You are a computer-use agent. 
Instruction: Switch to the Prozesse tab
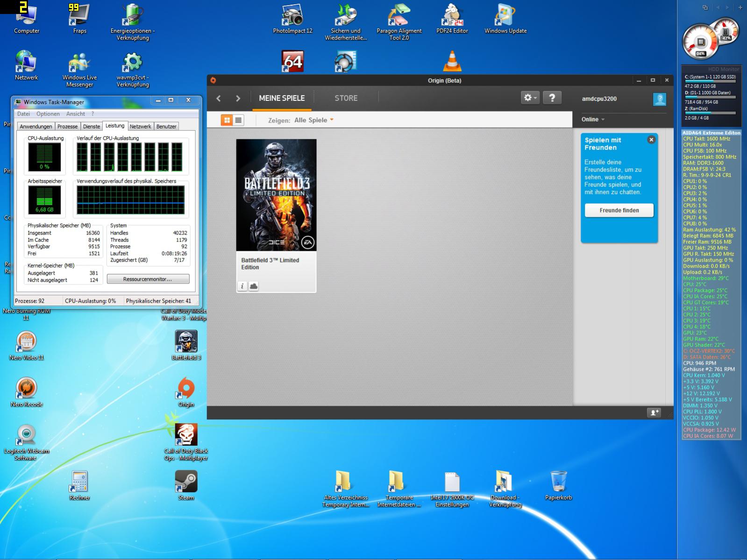coord(68,127)
